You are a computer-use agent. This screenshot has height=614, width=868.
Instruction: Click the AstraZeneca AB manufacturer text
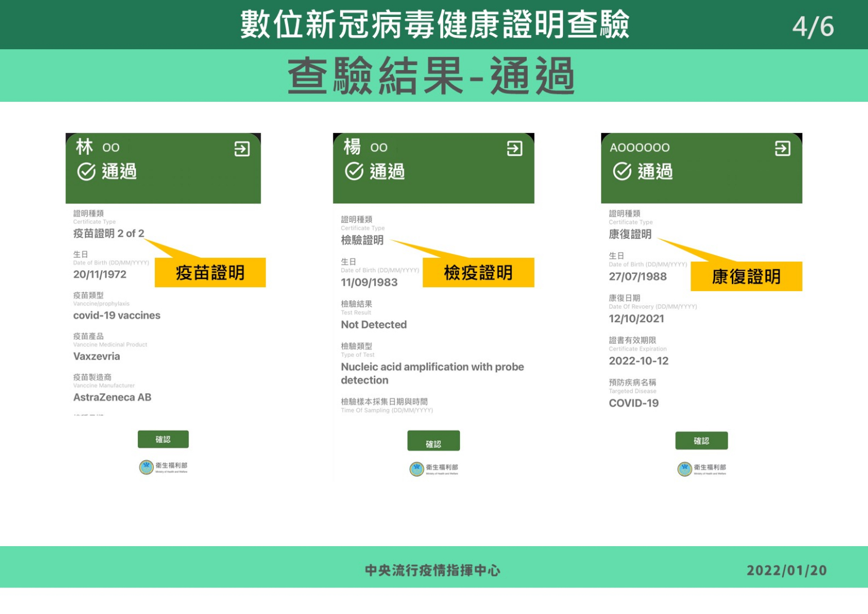pos(112,397)
